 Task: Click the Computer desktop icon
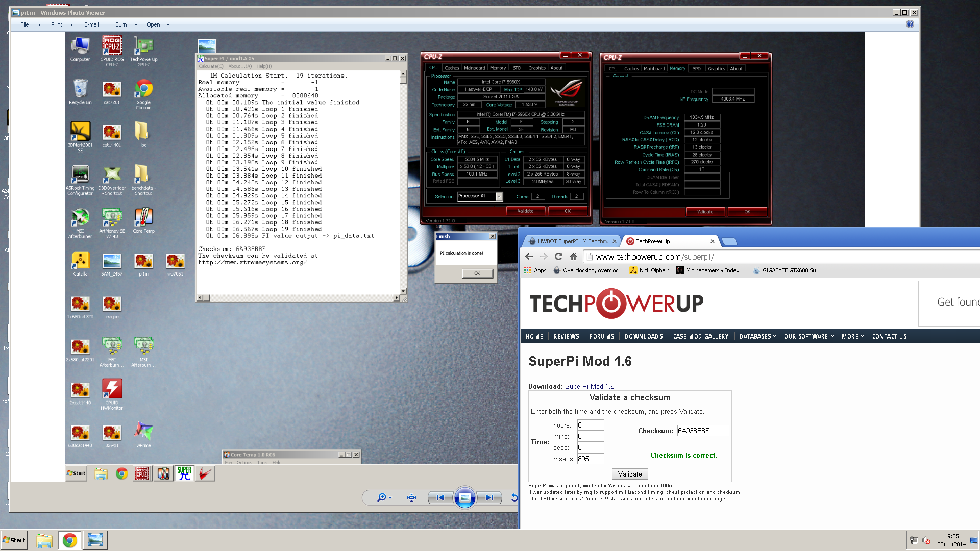[x=80, y=49]
